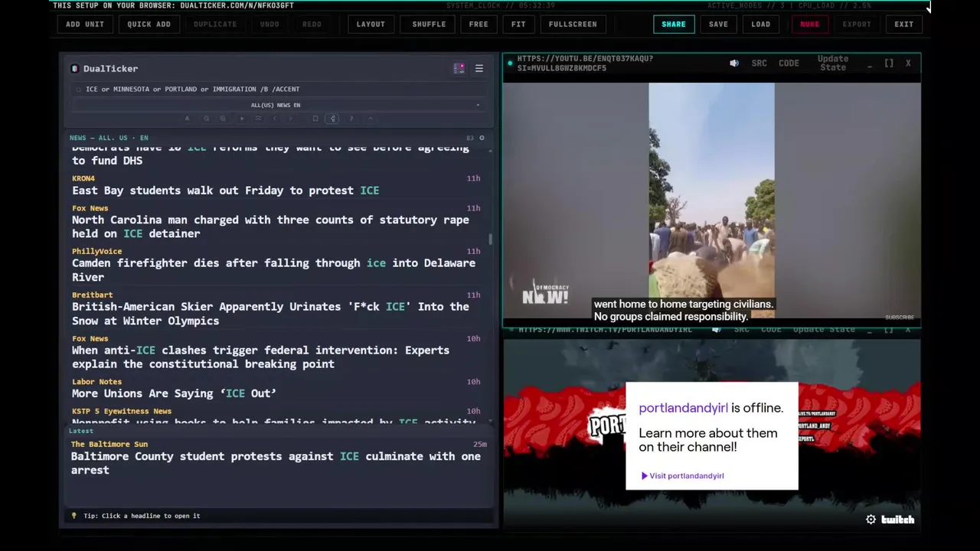The image size is (980, 551).
Task: Click the YouTube video playing area
Action: [711, 201]
